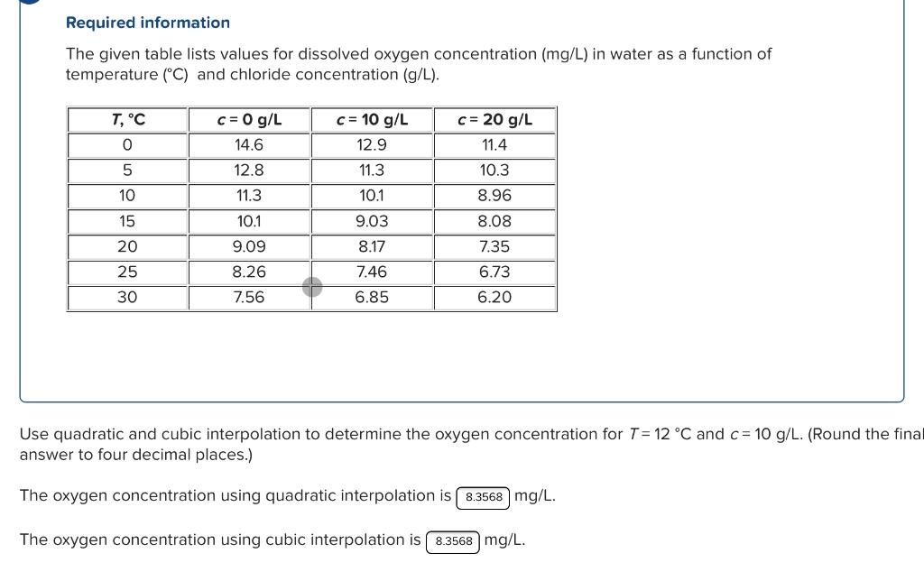Click the gray dot marker inside the table

click(312, 286)
